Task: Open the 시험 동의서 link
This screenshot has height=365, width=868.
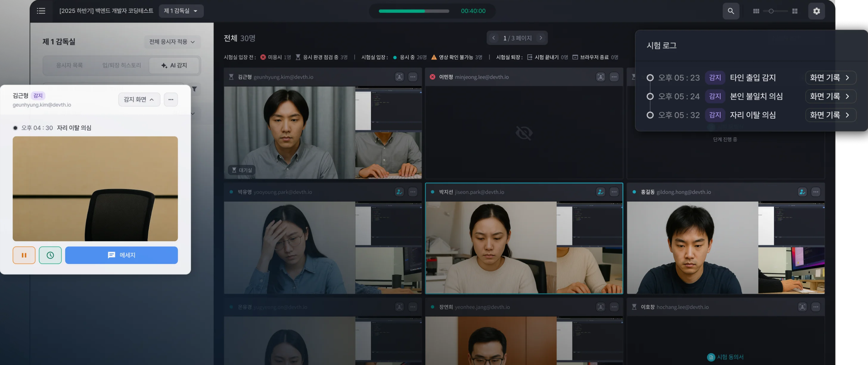Action: coord(725,357)
